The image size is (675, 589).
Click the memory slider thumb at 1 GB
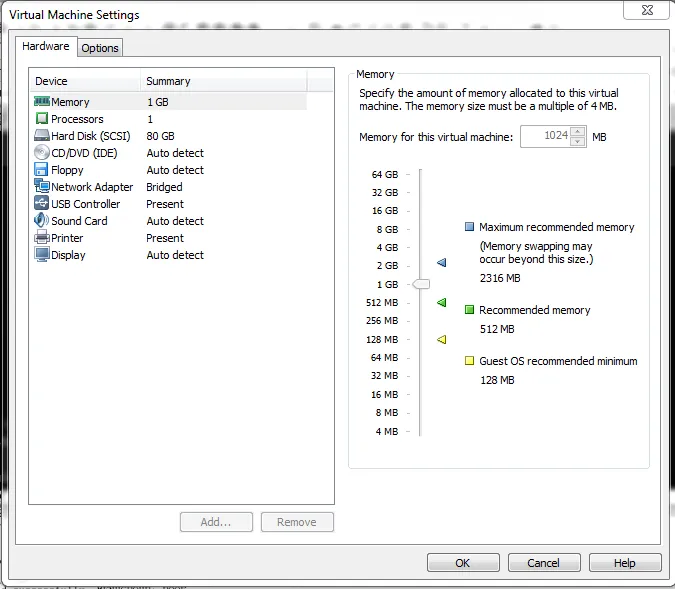click(x=421, y=284)
